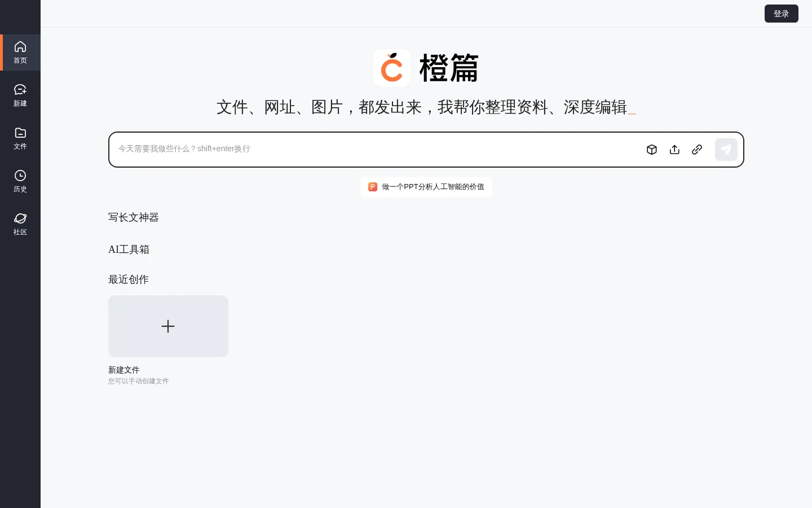Image resolution: width=812 pixels, height=508 pixels.
Task: Click the 新建文件 label
Action: point(124,370)
